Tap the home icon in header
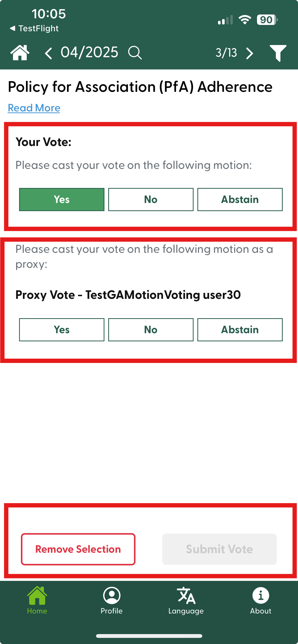Screen dimensions: 298x644 (20, 53)
